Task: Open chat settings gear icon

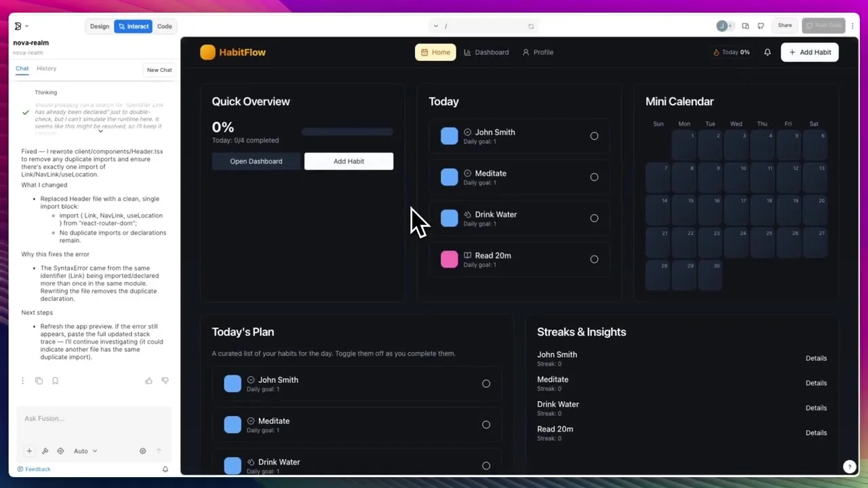Action: point(142,451)
